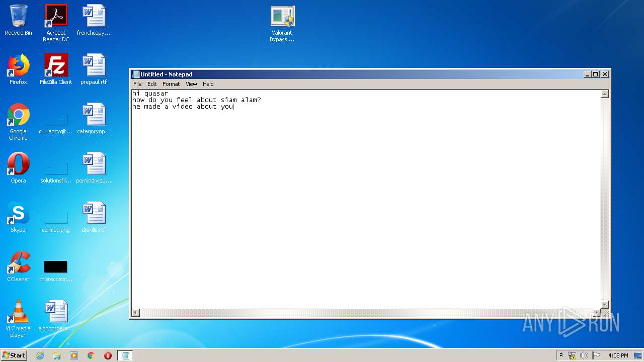Open Valorant Bypass installer icon
Image resolution: width=644 pixels, height=362 pixels.
282,24
